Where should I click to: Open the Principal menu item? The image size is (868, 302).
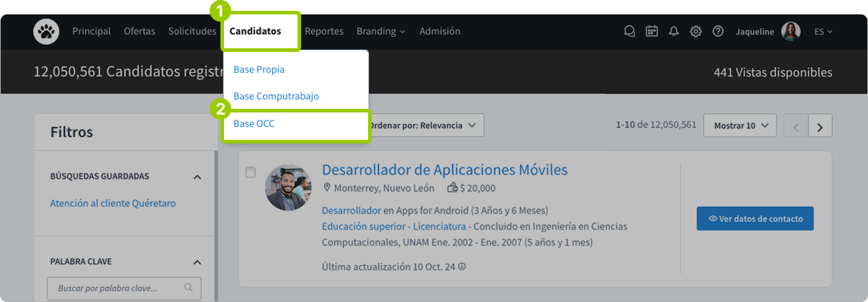pyautogui.click(x=91, y=32)
